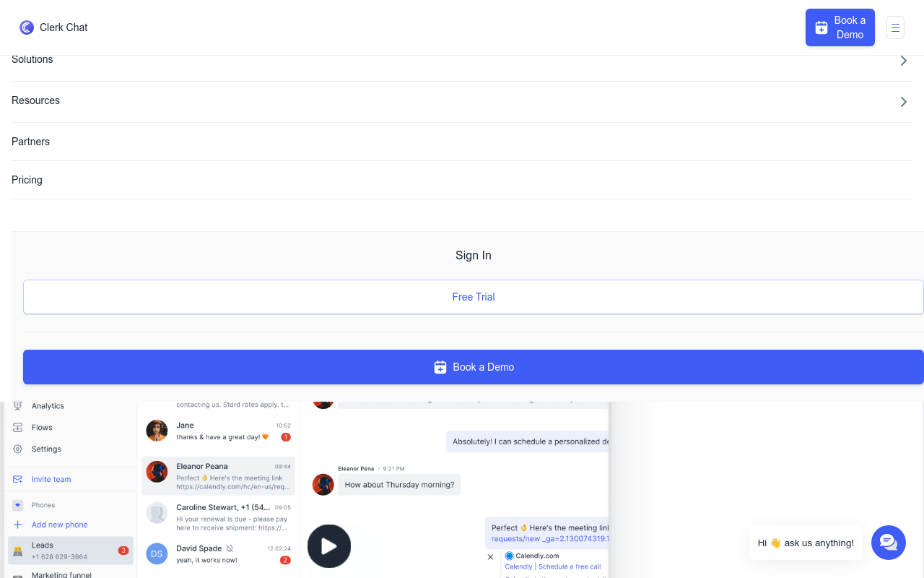Click the Settings gear icon
Viewport: 924px width, 578px height.
(17, 449)
